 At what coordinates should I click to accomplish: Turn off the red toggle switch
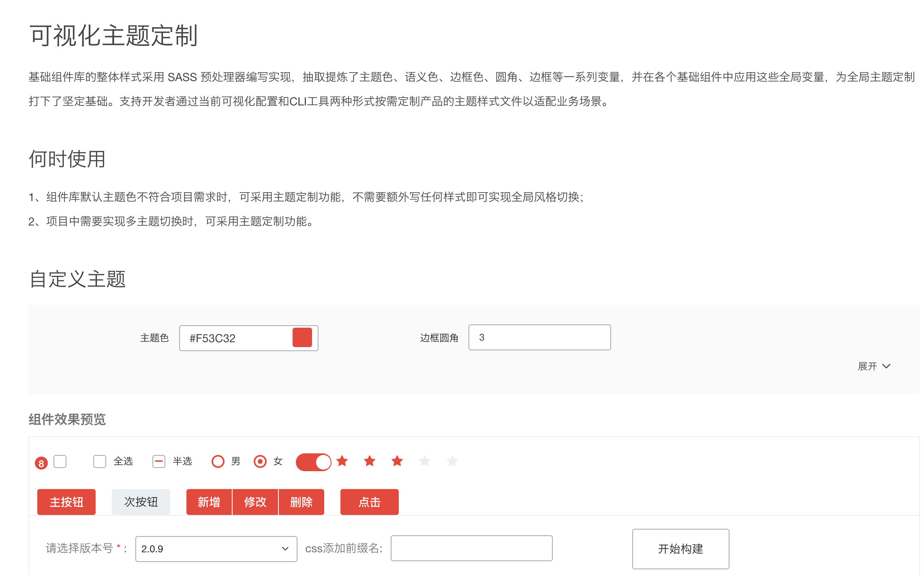coord(313,462)
